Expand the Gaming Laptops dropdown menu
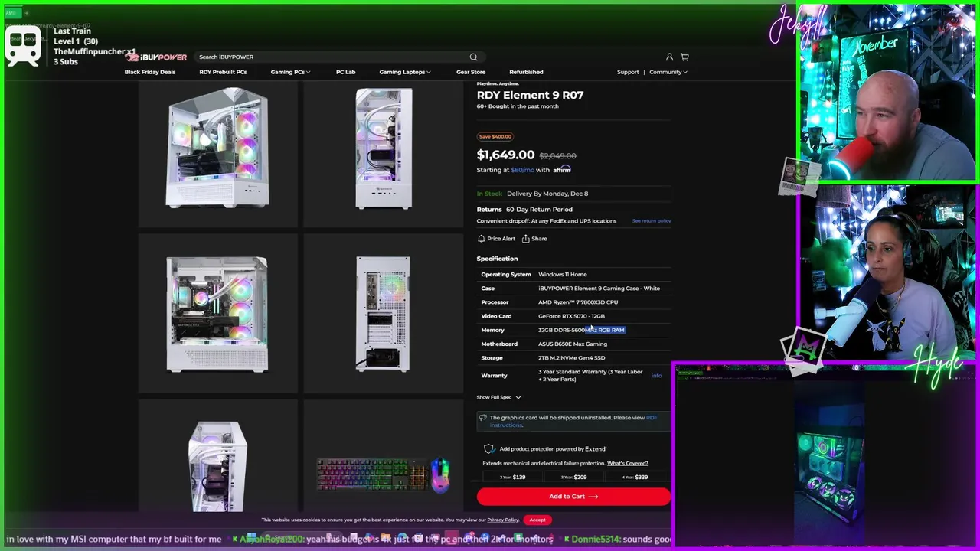 tap(405, 72)
